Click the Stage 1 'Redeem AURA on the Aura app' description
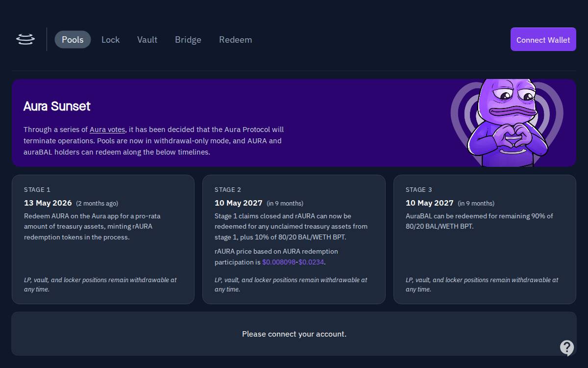588x368 pixels. (92, 227)
